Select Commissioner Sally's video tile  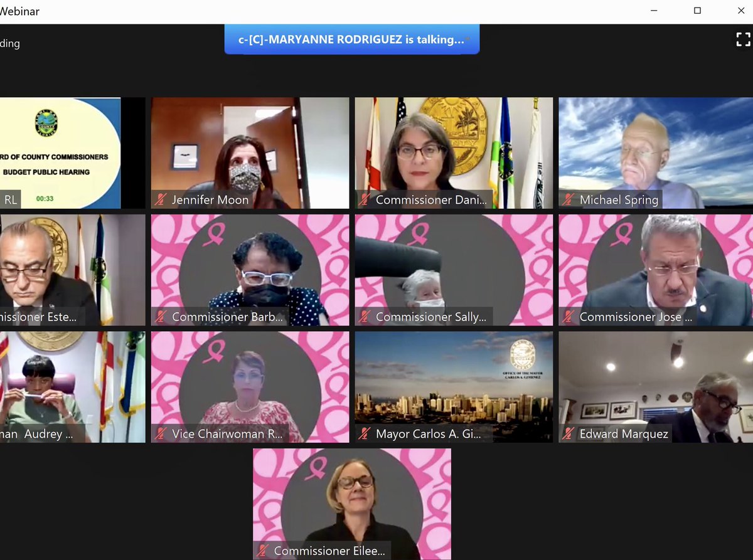tap(454, 270)
